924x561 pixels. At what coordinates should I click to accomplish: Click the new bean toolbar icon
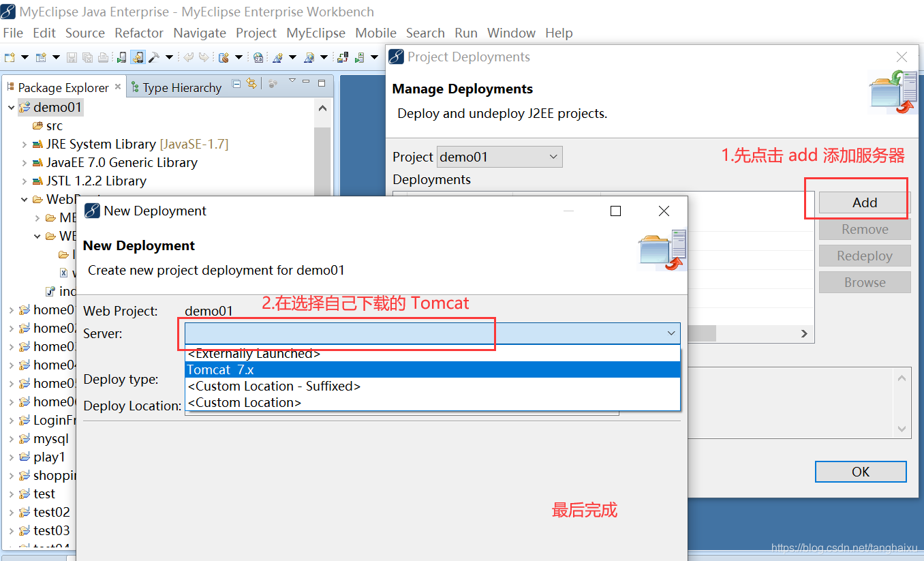click(x=224, y=57)
